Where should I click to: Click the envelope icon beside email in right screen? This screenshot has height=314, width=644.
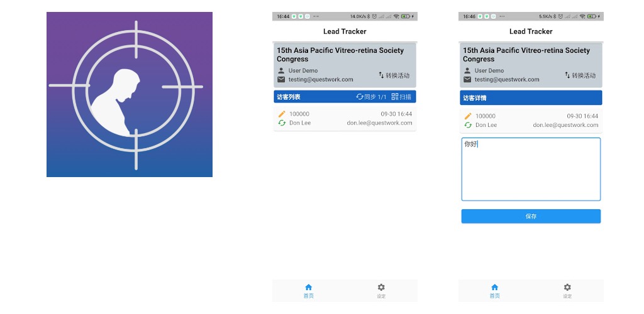467,80
